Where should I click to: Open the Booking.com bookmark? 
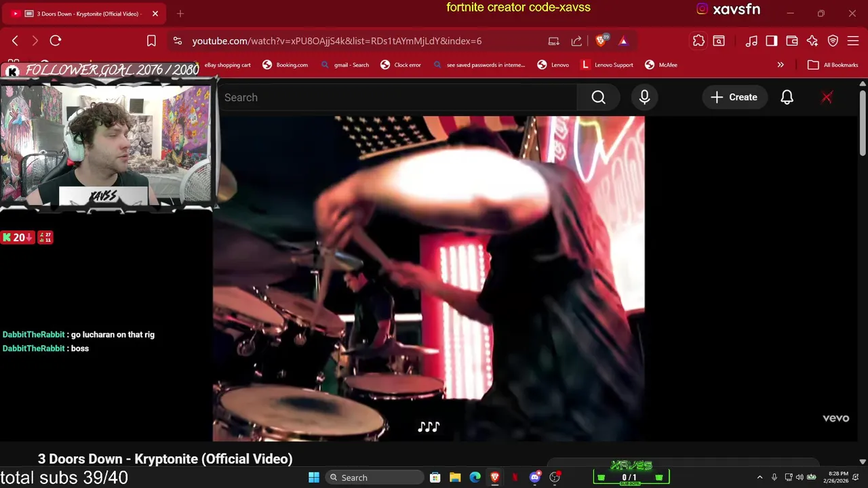pos(285,65)
